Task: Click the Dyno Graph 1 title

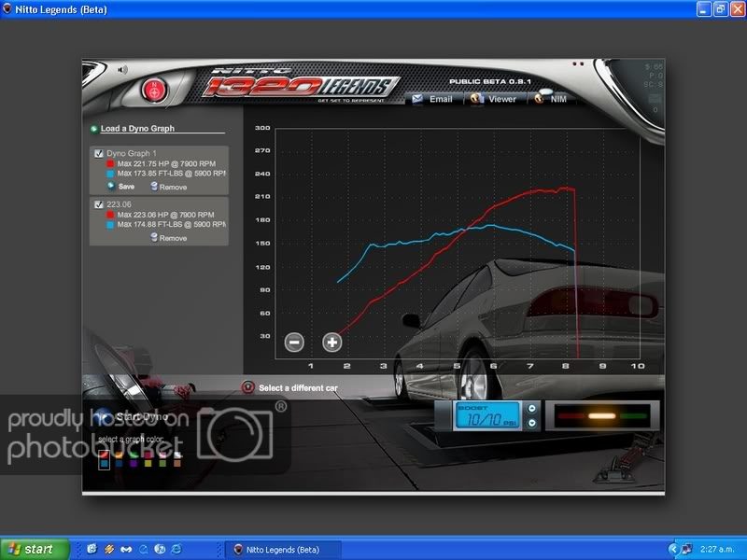Action: pyautogui.click(x=132, y=153)
